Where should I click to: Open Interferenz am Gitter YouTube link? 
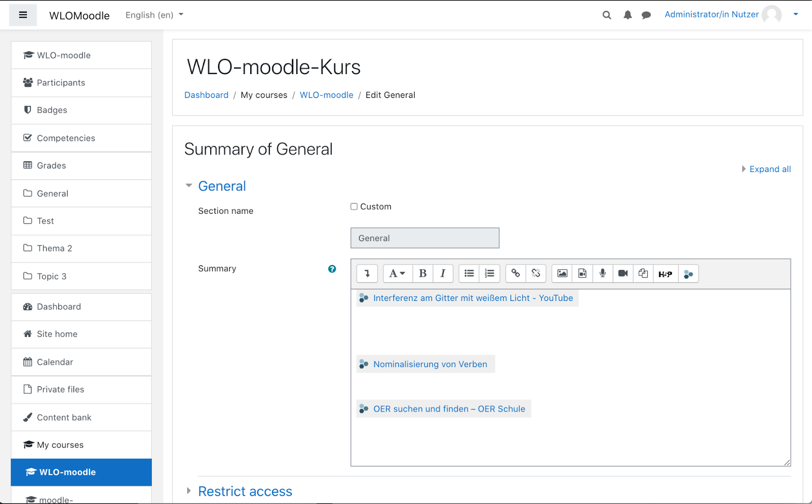(473, 298)
